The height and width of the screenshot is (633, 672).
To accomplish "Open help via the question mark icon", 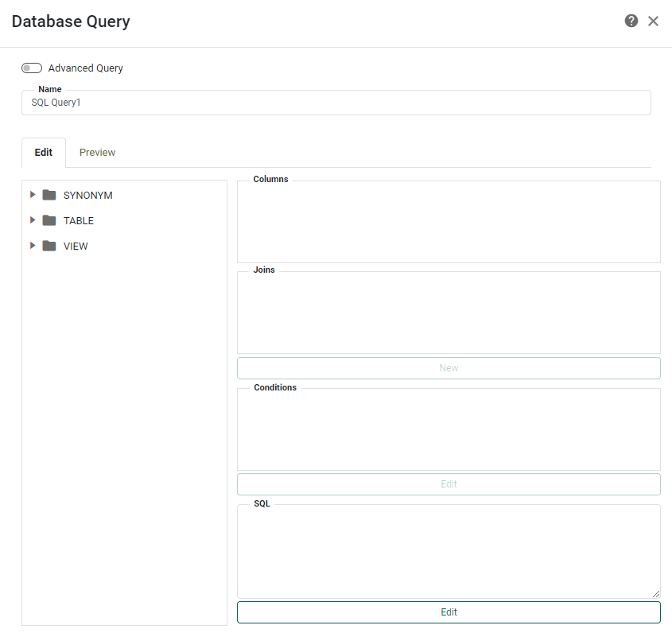I will tap(631, 21).
